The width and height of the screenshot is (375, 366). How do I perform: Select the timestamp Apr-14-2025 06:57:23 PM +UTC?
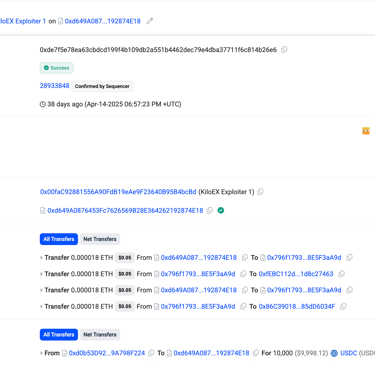tap(133, 104)
